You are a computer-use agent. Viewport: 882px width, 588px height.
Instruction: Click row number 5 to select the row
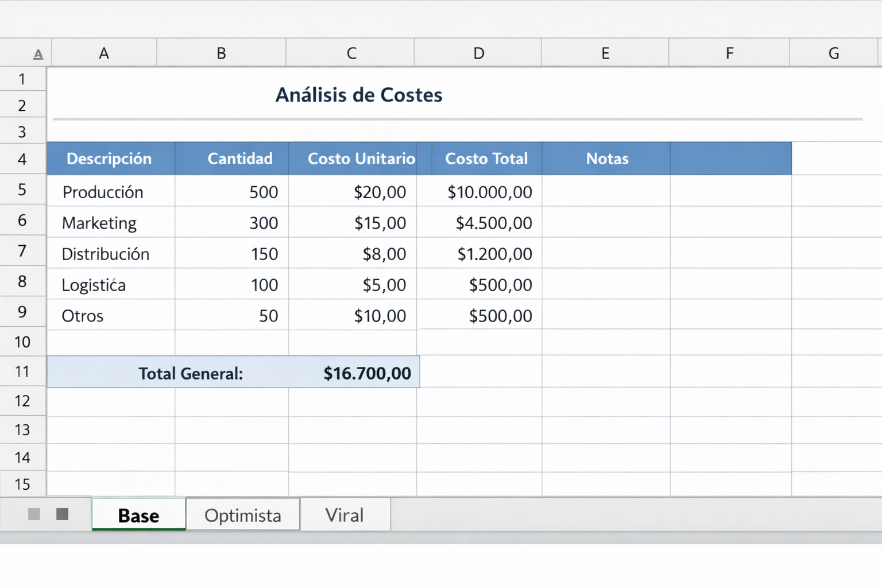[22, 189]
